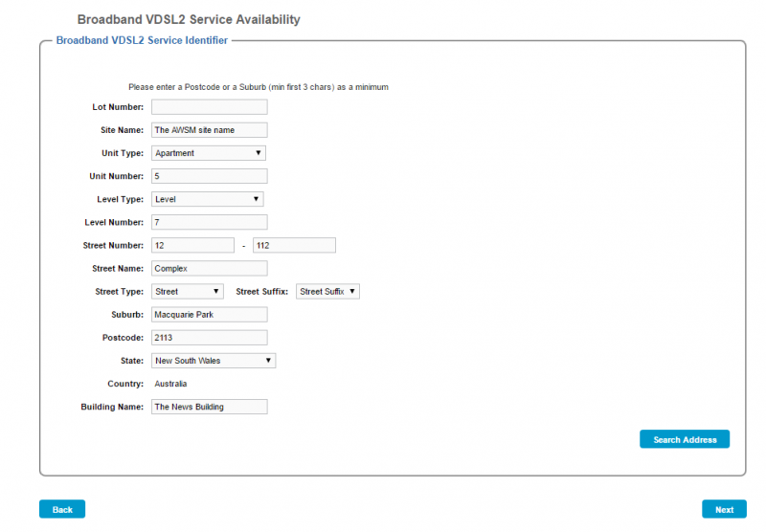Click the Suburb field with Macquarie Park
The height and width of the screenshot is (532, 766).
point(209,315)
